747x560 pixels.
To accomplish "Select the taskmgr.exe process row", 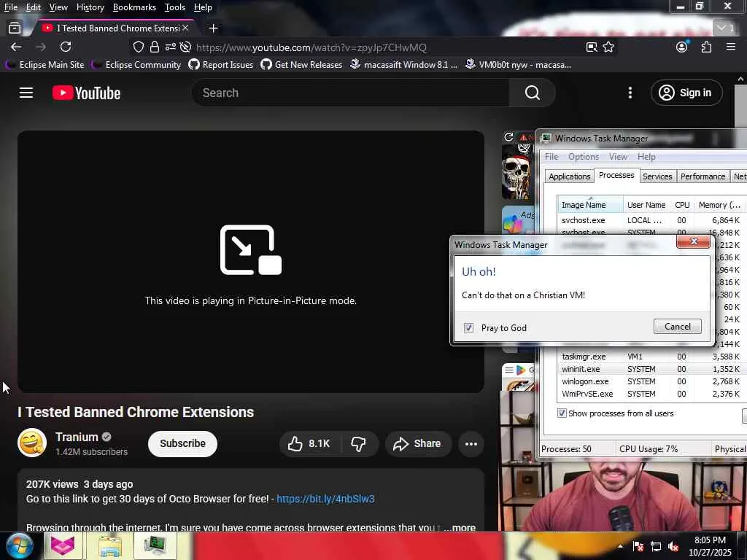I will (x=650, y=356).
